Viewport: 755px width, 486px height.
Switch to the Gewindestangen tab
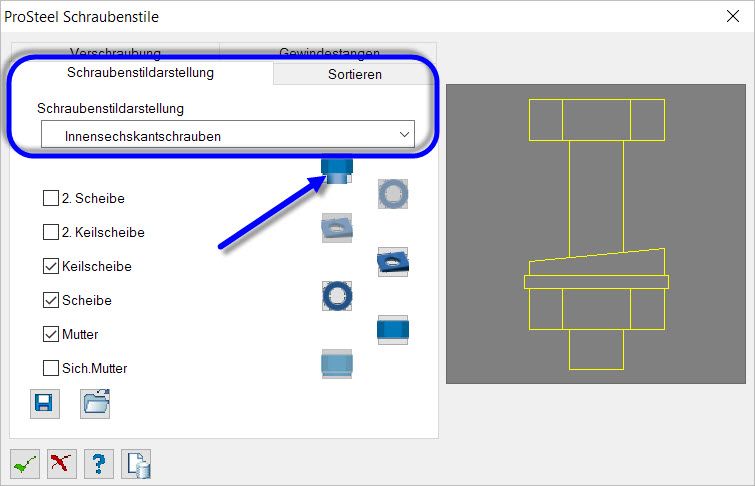(x=329, y=52)
